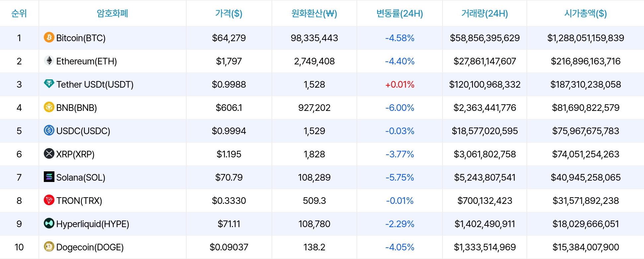Click the Ethereum diamond logo icon
644x259 pixels.
click(x=49, y=60)
